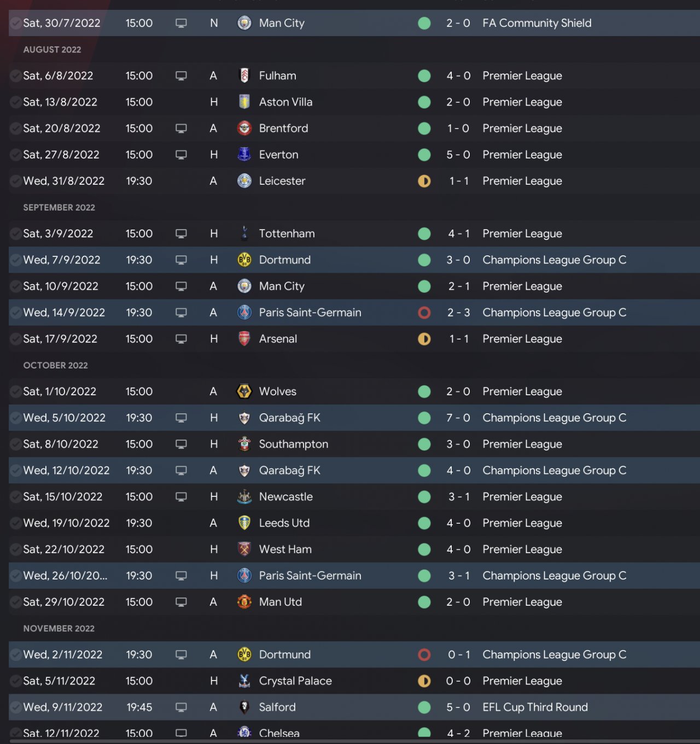Open the EFL Cup Third Round competition link
Viewport: 700px width, 744px height.
pyautogui.click(x=535, y=707)
